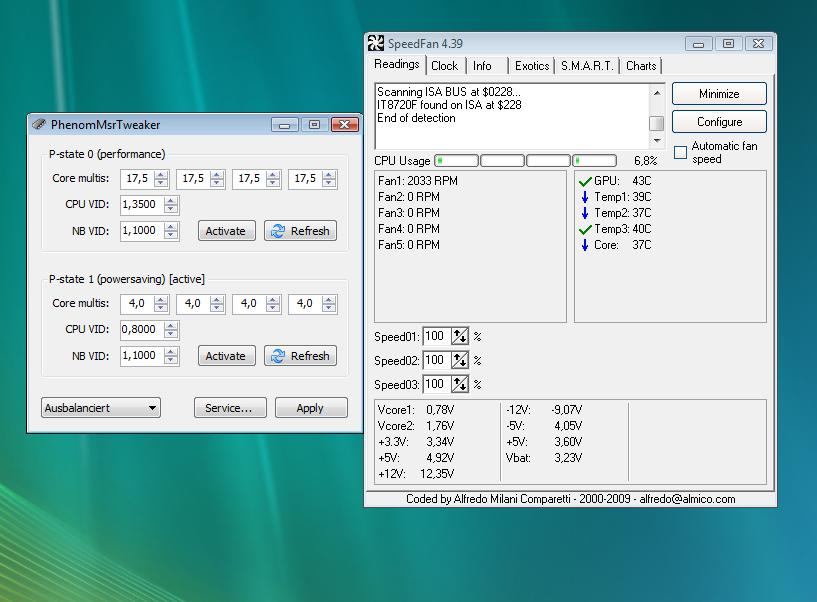This screenshot has width=817, height=602.
Task: Click the Fan1: 2033 RPM reading
Action: click(x=418, y=181)
